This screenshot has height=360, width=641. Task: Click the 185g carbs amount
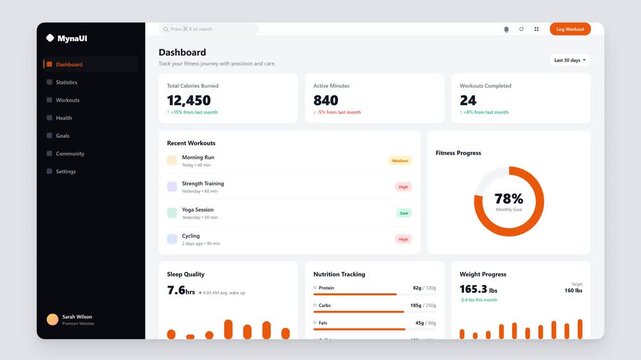click(x=416, y=306)
